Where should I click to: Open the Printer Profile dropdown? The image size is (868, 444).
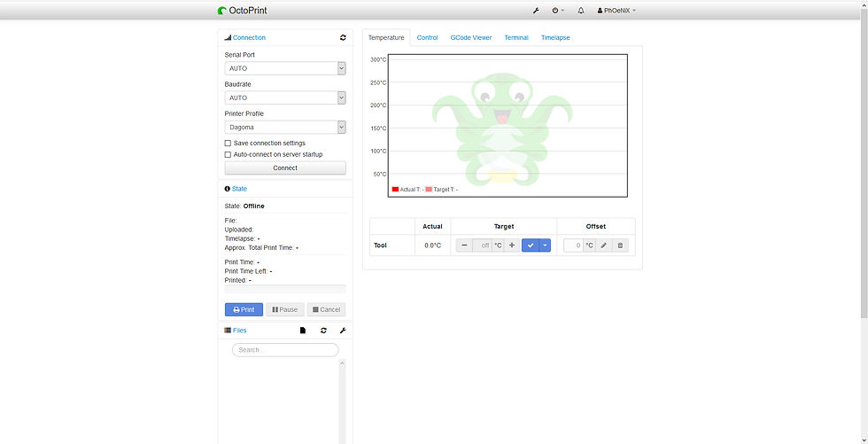pos(285,127)
